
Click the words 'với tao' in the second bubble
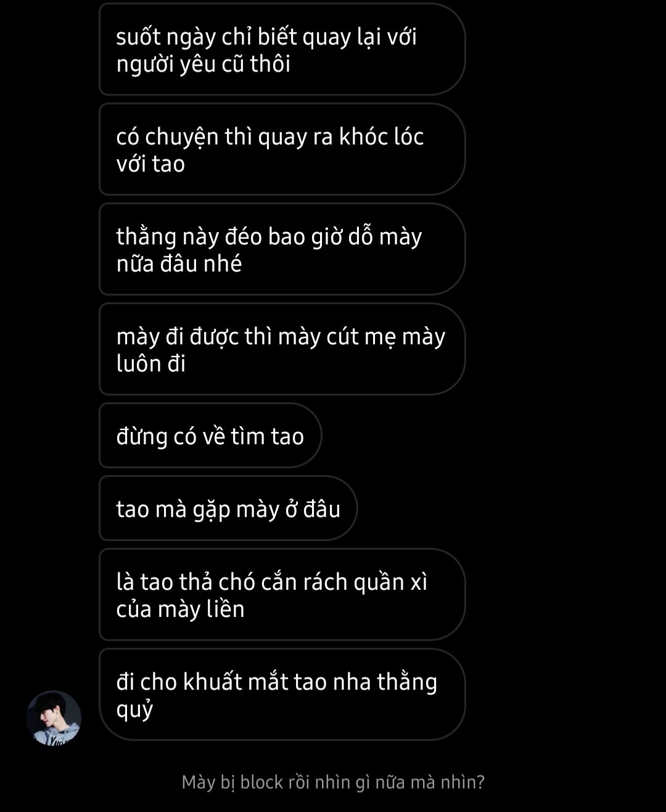coord(150,164)
